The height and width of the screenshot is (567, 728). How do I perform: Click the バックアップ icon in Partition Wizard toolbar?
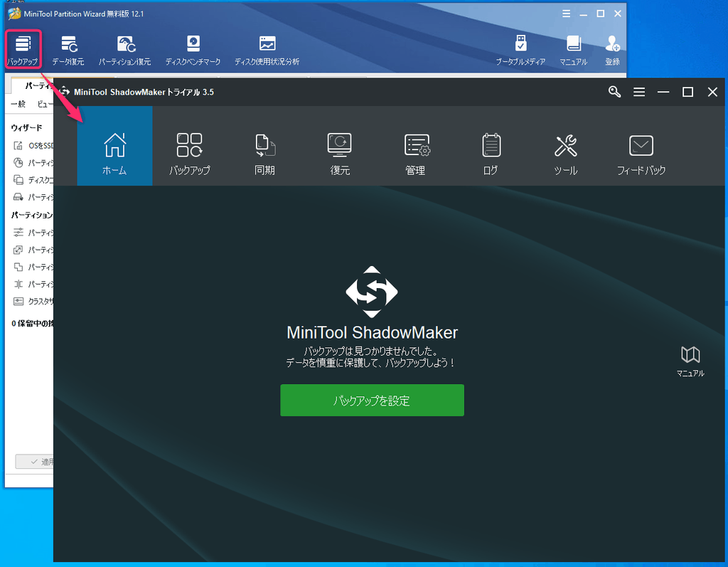[x=23, y=49]
